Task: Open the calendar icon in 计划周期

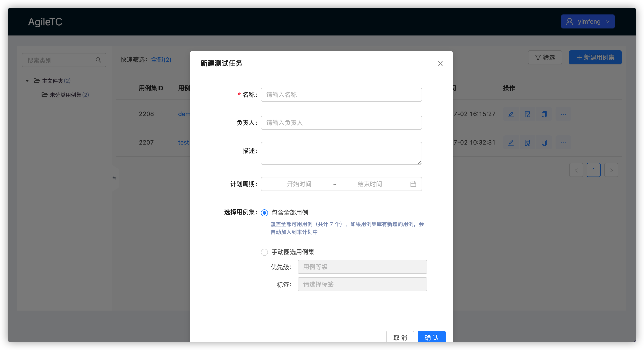Action: [x=413, y=184]
